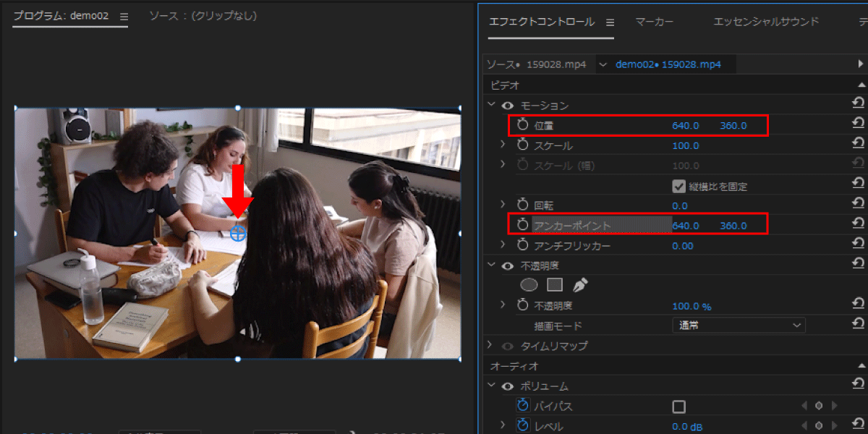Toggle the 位置 stopwatch animation
The height and width of the screenshot is (434, 868).
coord(523,125)
